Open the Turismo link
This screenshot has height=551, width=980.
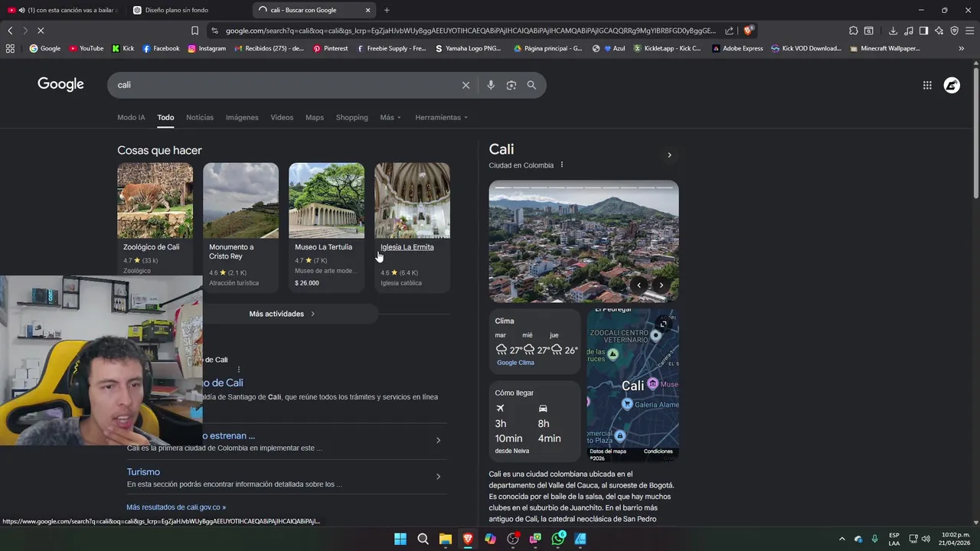(143, 472)
